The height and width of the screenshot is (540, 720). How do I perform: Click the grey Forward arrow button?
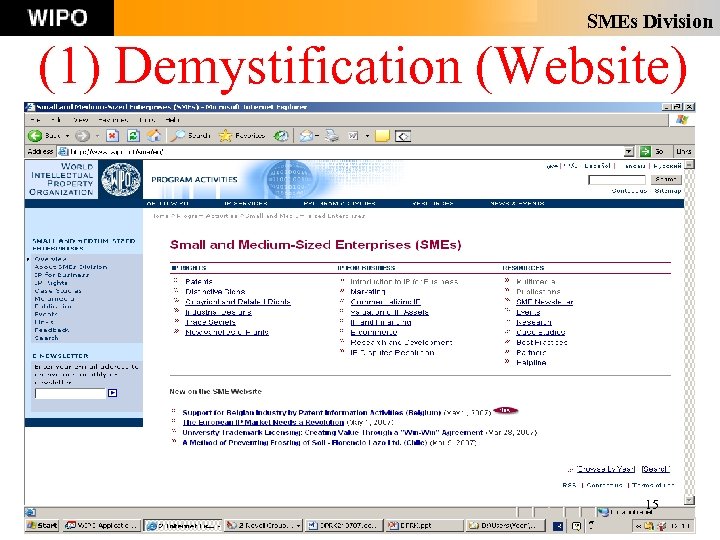[x=82, y=135]
